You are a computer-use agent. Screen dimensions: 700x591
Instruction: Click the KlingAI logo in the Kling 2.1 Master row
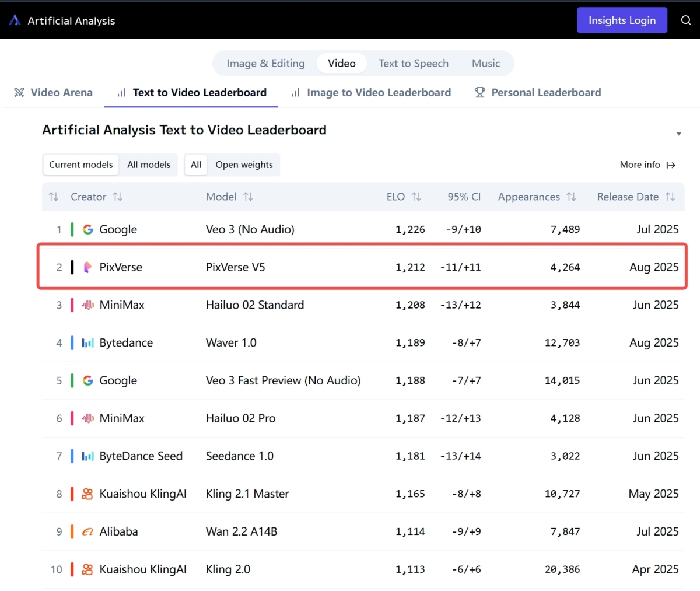pyautogui.click(x=88, y=494)
